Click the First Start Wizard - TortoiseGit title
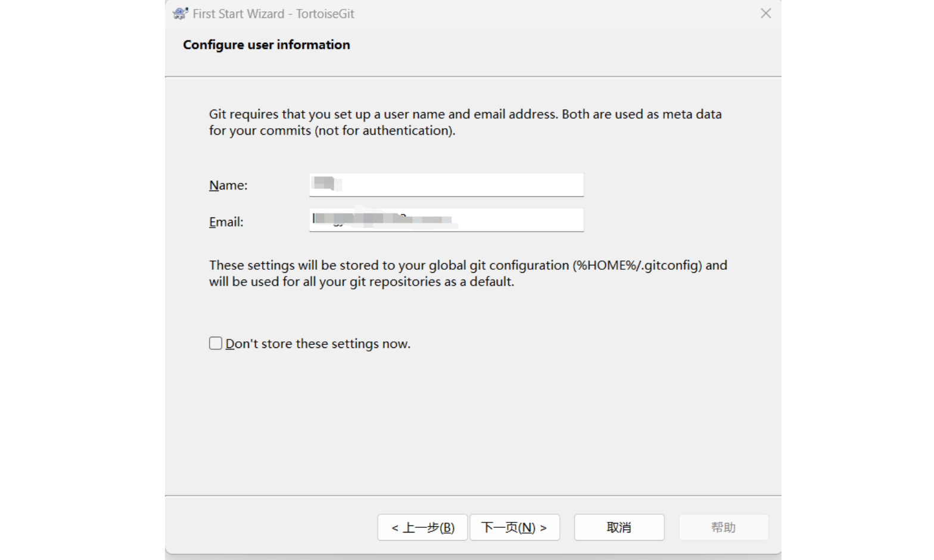The image size is (934, 560). (273, 14)
